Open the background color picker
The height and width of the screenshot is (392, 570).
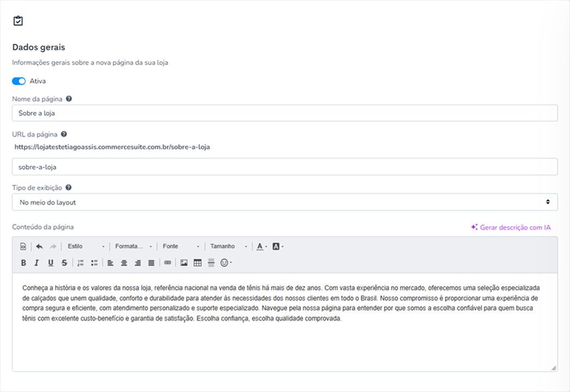pos(278,246)
